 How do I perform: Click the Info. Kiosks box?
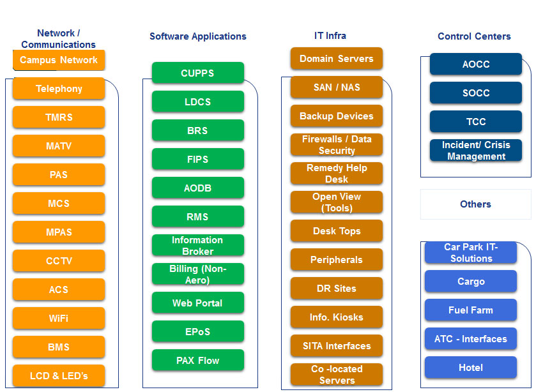(337, 317)
